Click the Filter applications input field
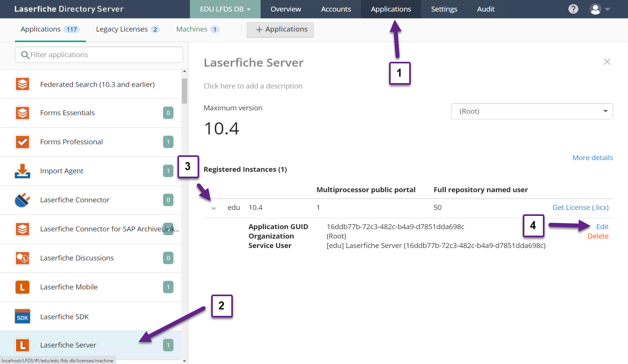Image resolution: width=628 pixels, height=364 pixels. 99,55
